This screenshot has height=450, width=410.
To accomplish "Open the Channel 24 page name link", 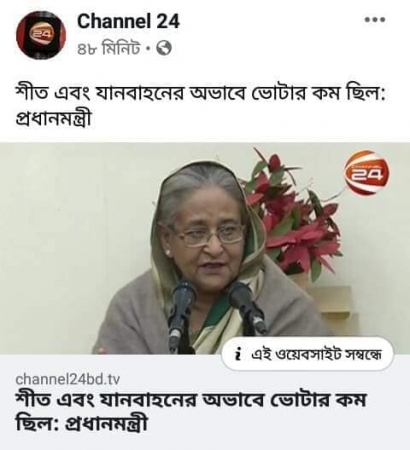I will [x=128, y=22].
